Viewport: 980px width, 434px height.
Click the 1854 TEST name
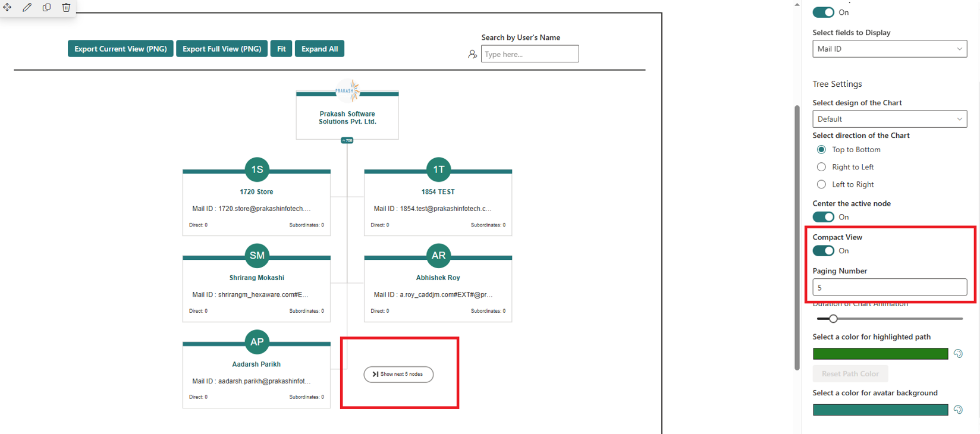[x=438, y=192]
